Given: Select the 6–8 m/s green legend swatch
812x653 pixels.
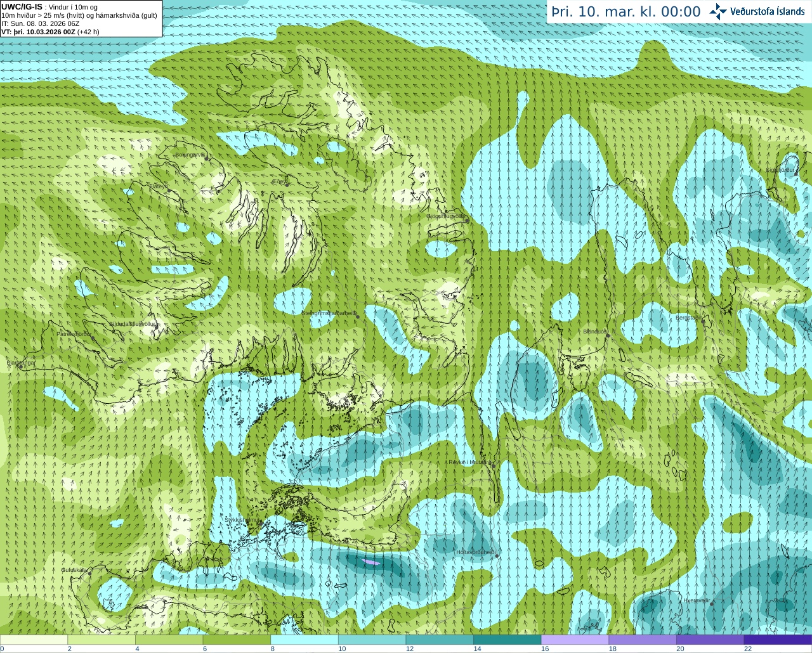Looking at the screenshot, I should 237,640.
